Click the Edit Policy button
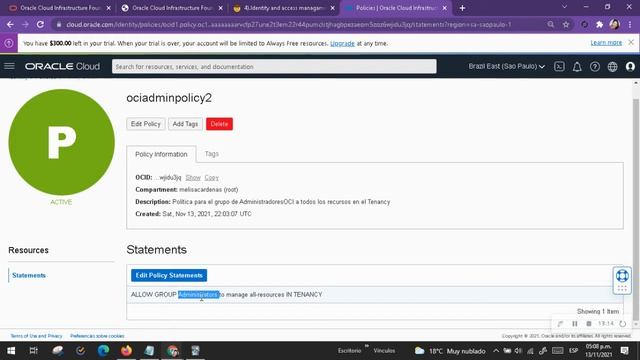The image size is (640, 360). click(146, 124)
